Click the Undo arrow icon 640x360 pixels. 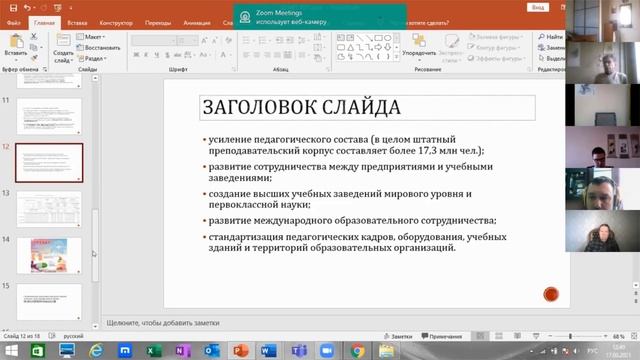tap(27, 8)
